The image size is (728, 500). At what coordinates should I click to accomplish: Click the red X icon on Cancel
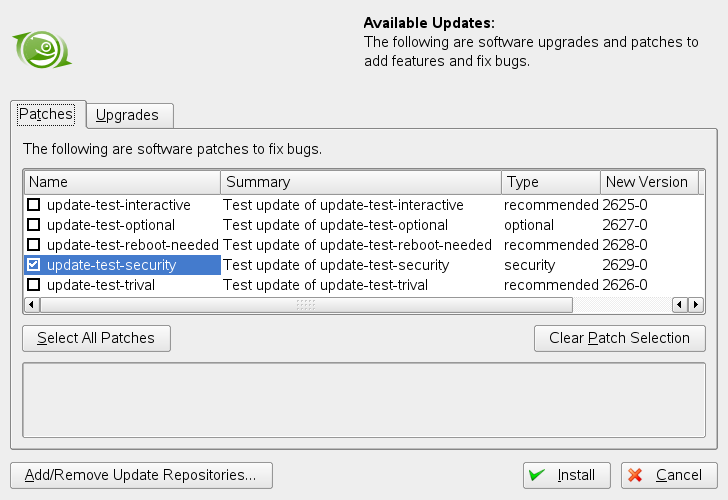(x=635, y=475)
